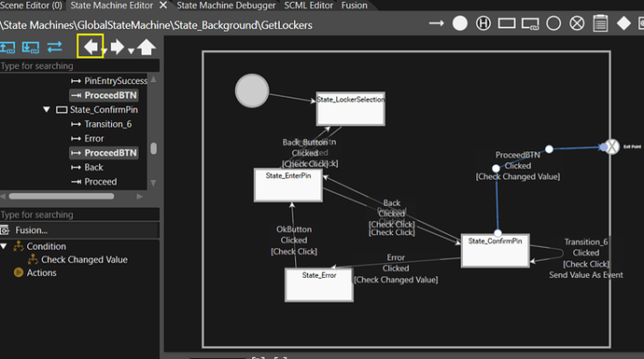Click the blue swap arrows icon
644x359 pixels.
[x=54, y=47]
